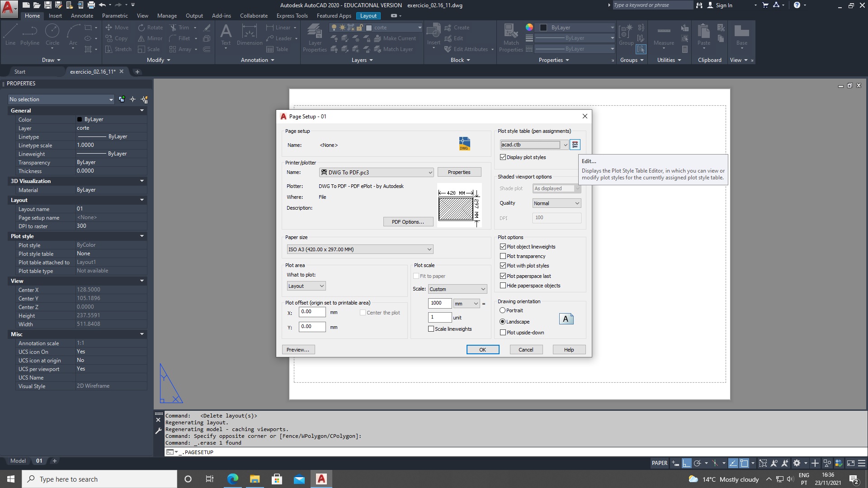The image size is (868, 488).
Task: Click the Preview button
Action: click(x=298, y=350)
